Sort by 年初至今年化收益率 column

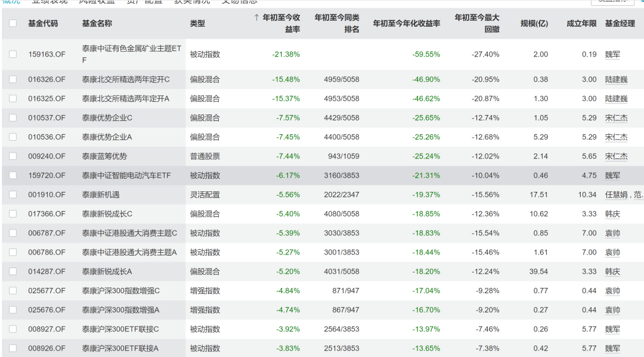[407, 23]
